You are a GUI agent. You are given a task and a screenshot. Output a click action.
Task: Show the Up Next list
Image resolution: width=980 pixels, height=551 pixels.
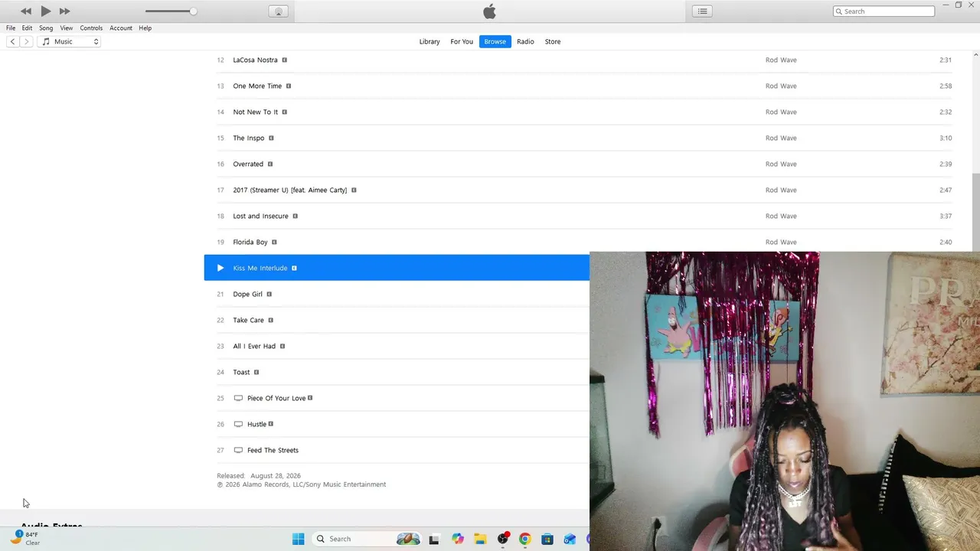click(702, 11)
